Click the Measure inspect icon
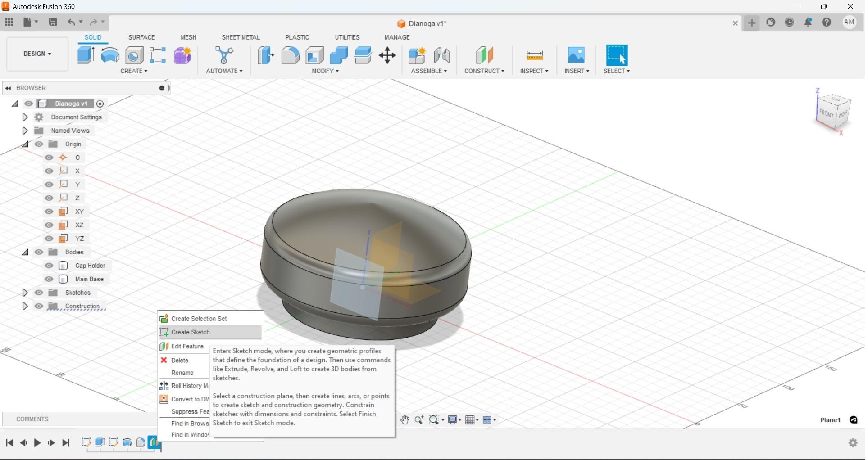Screen dimensions: 868x460 pyautogui.click(x=535, y=55)
